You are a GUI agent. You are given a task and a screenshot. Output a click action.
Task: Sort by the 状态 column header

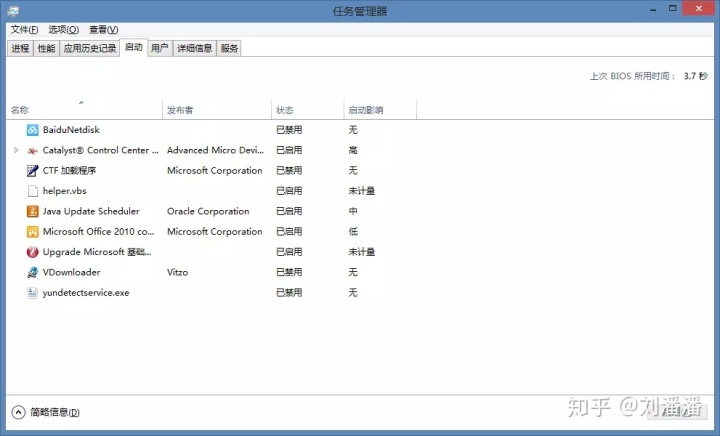[x=308, y=110]
